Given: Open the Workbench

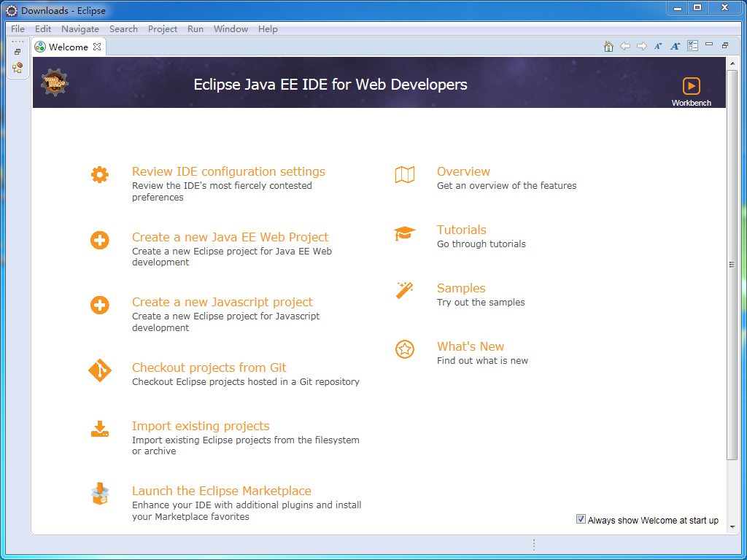Looking at the screenshot, I should (x=692, y=92).
